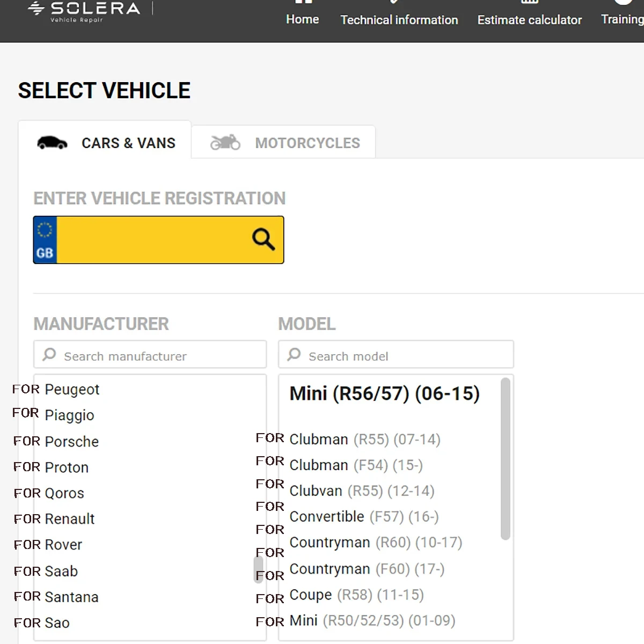The image size is (644, 644).
Task: Open the Training link
Action: click(621, 19)
